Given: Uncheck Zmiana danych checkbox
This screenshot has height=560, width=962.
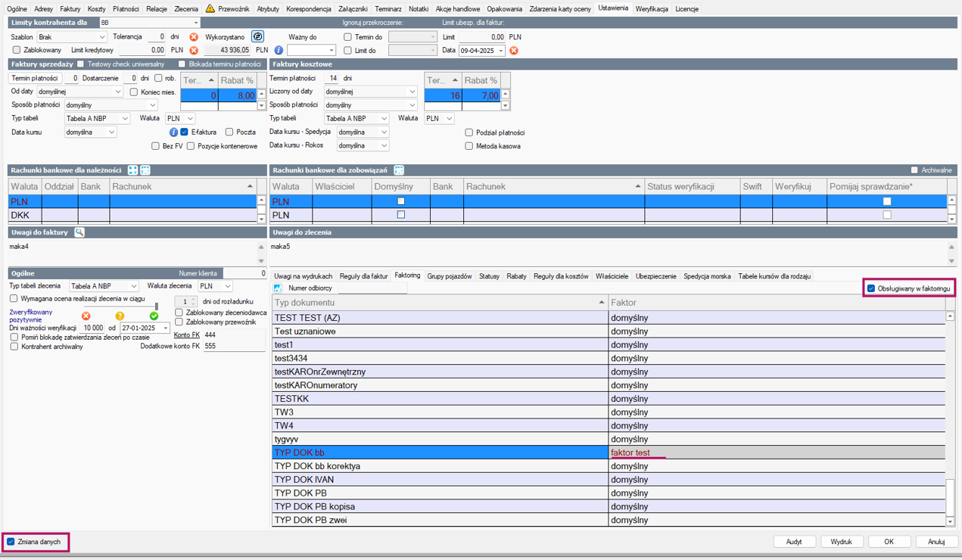Looking at the screenshot, I should [11, 542].
